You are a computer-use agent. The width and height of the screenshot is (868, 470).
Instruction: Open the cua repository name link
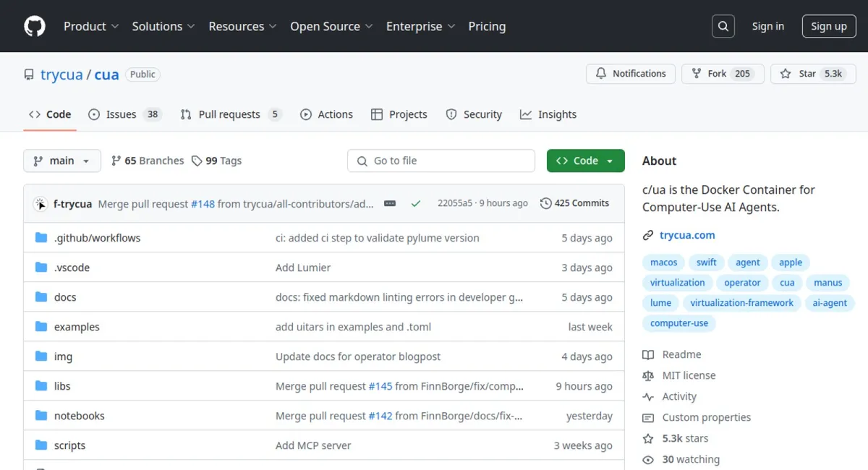pyautogui.click(x=106, y=74)
